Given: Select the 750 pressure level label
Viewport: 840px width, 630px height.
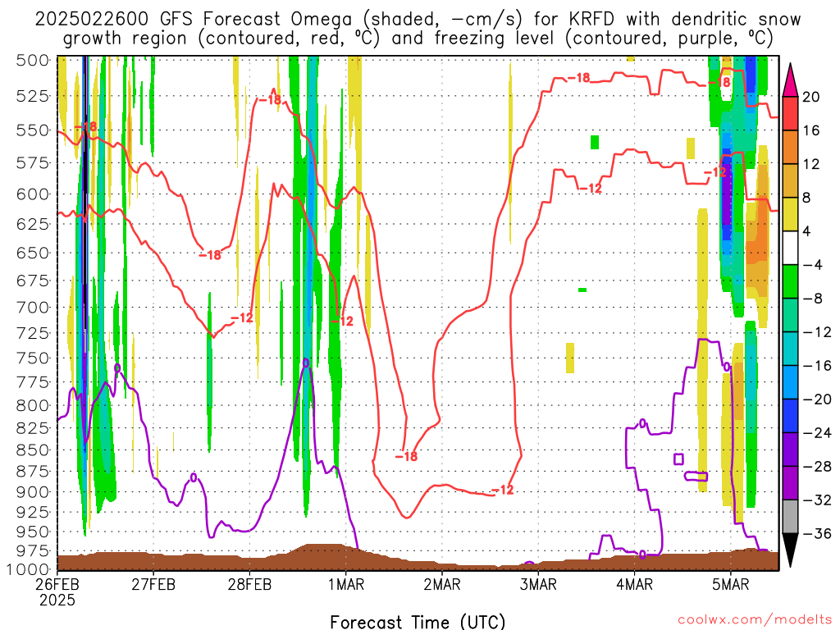Looking at the screenshot, I should [33, 358].
